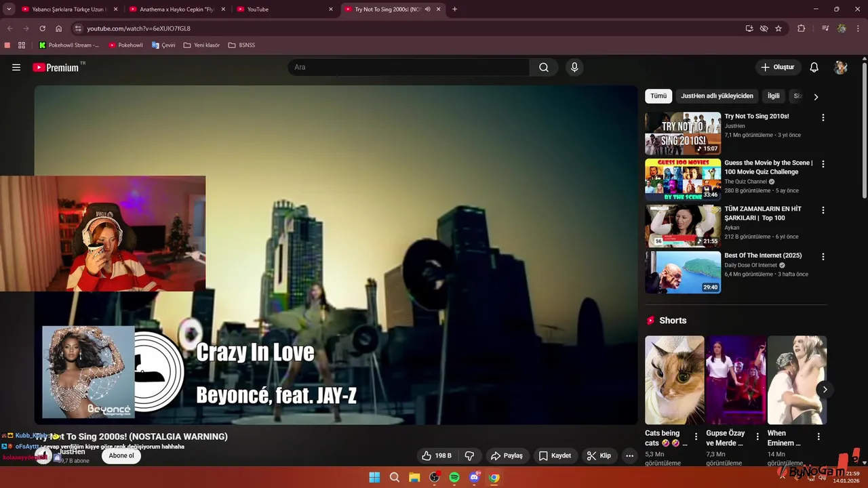
Task: Bookmark this page with star icon
Action: pyautogui.click(x=778, y=28)
